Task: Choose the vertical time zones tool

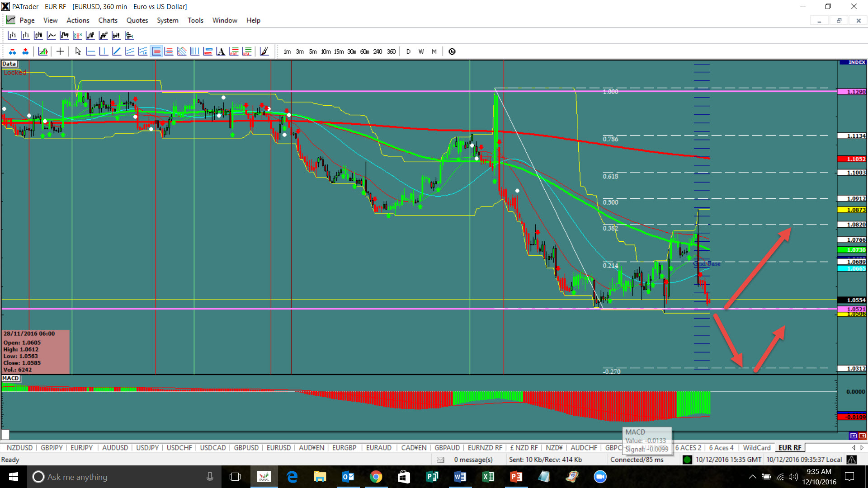Action: [x=195, y=52]
